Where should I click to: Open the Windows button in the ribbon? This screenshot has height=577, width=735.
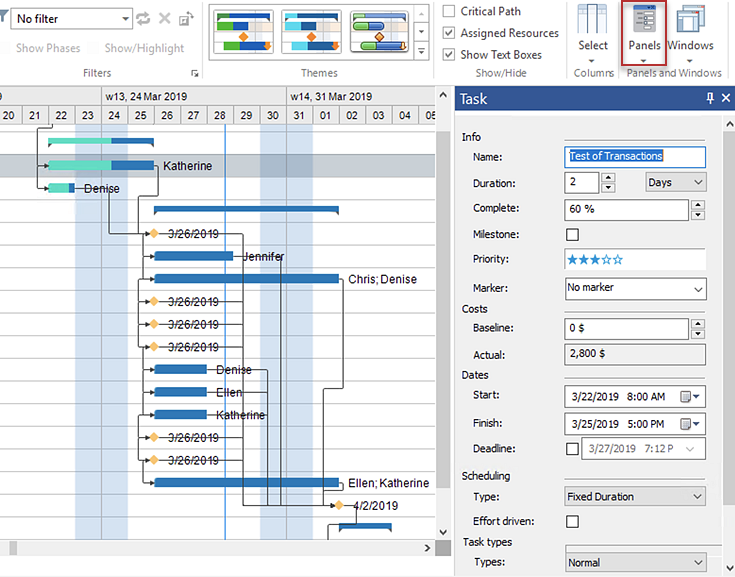(690, 33)
